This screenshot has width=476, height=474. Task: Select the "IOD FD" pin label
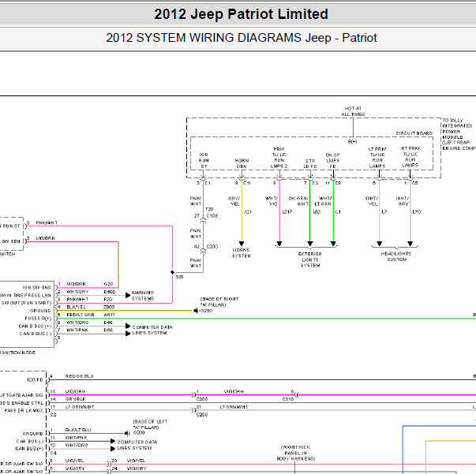pos(36,379)
